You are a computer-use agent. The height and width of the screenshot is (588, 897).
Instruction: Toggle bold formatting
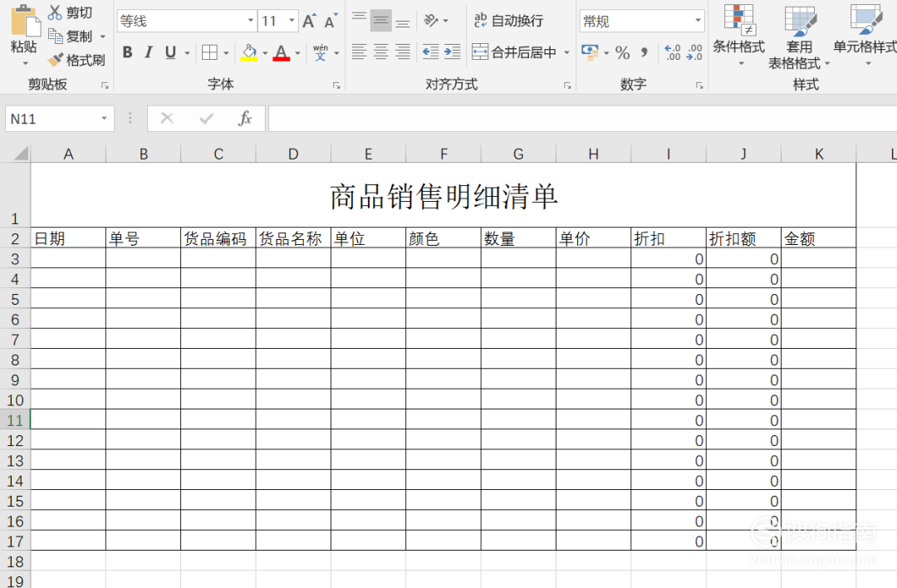pyautogui.click(x=127, y=51)
